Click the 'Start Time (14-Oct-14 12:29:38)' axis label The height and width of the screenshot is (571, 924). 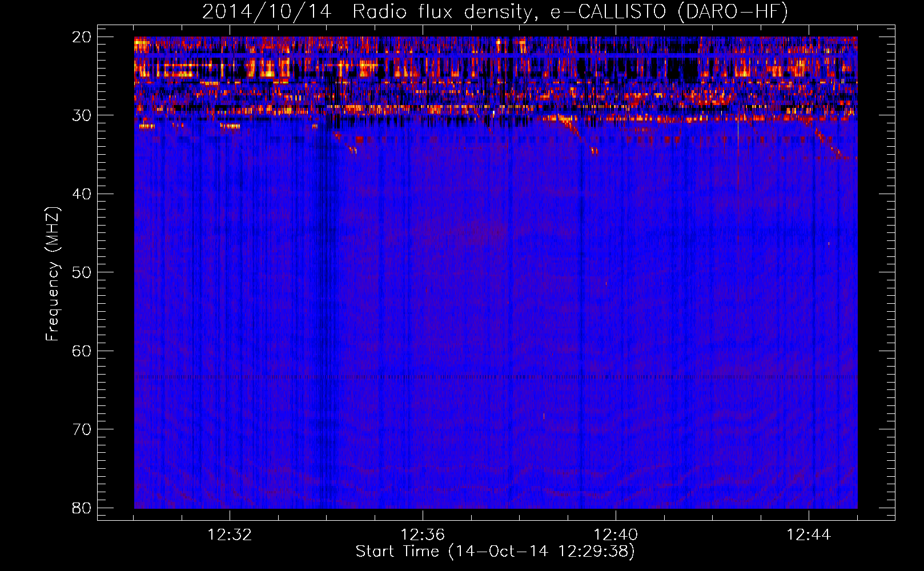pyautogui.click(x=495, y=552)
